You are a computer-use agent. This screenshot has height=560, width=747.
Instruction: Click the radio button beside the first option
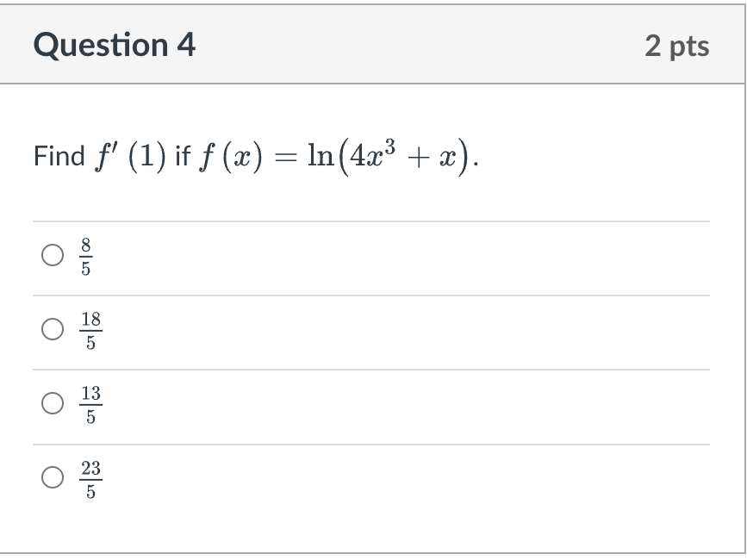(53, 256)
